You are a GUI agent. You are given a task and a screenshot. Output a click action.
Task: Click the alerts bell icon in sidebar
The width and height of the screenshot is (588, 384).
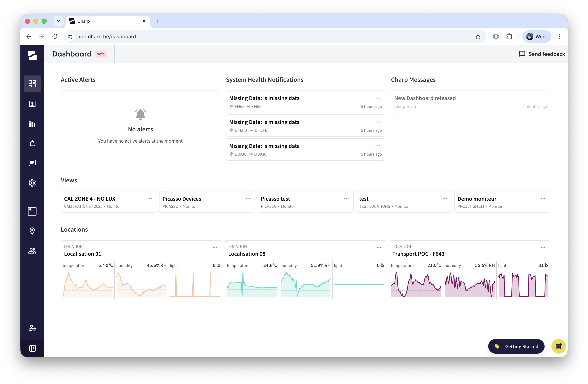[x=32, y=144]
